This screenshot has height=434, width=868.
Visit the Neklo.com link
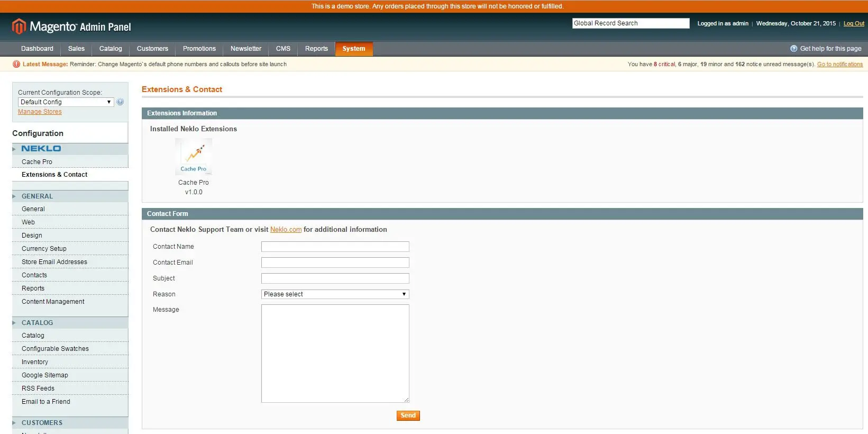pyautogui.click(x=286, y=230)
